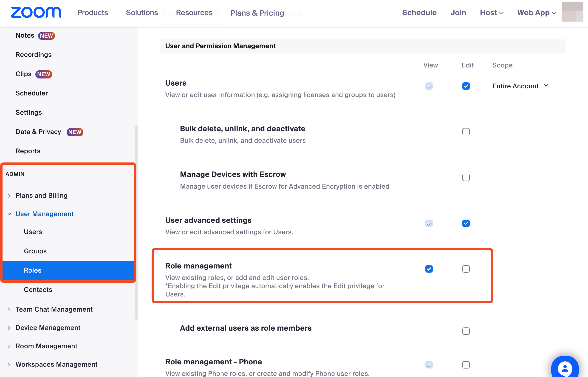Viewport: 588px width, 377px height.
Task: Toggle User advanced settings View checkbox
Action: click(429, 223)
